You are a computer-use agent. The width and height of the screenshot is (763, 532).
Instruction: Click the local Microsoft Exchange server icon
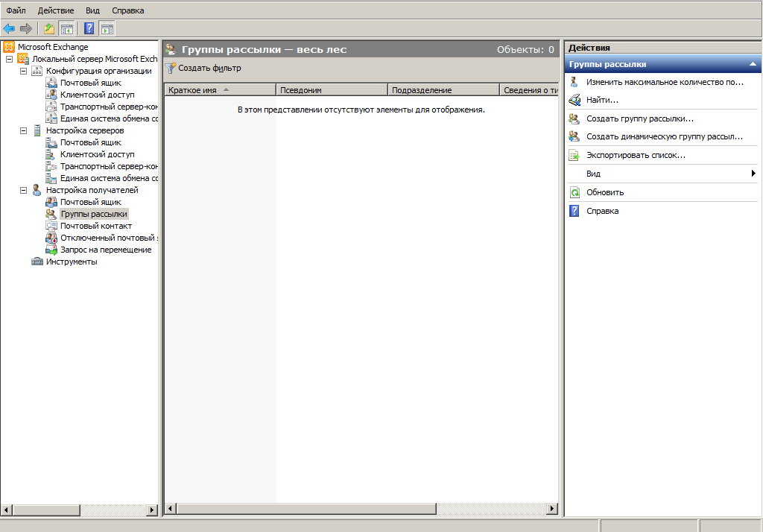click(x=23, y=59)
